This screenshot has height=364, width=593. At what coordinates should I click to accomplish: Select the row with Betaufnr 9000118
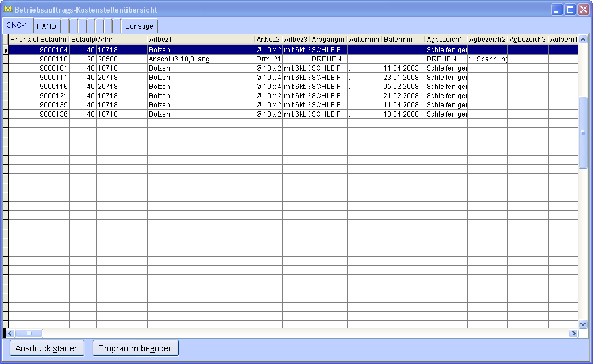(x=53, y=59)
